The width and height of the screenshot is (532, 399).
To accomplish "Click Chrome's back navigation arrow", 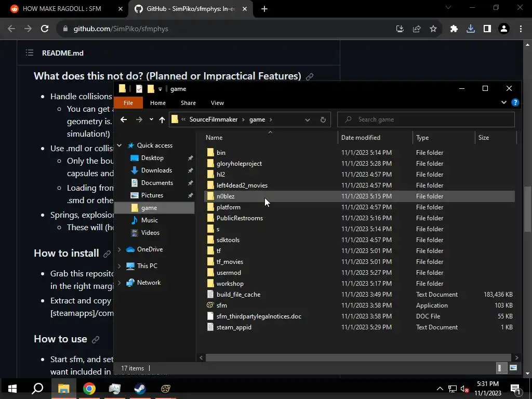I will [x=11, y=29].
